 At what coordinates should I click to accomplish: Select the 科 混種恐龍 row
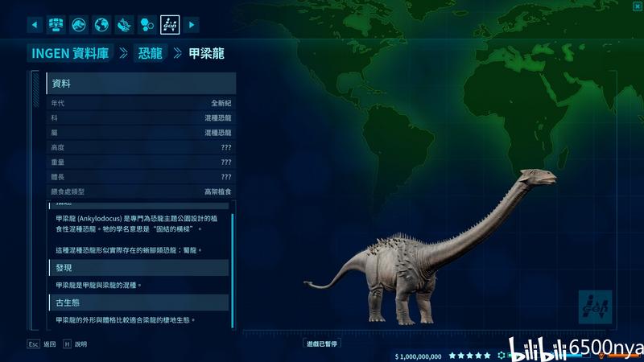142,117
